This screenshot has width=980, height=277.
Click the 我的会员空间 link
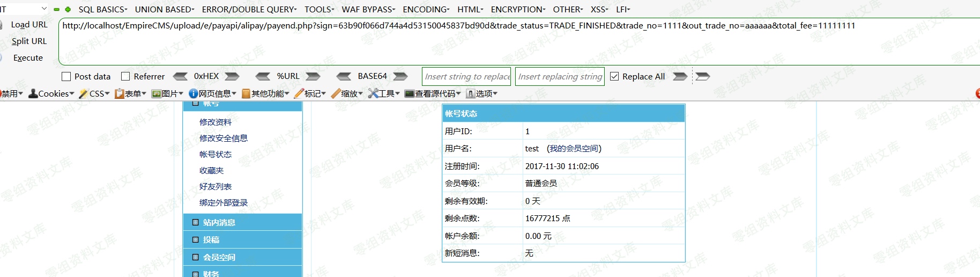[574, 149]
